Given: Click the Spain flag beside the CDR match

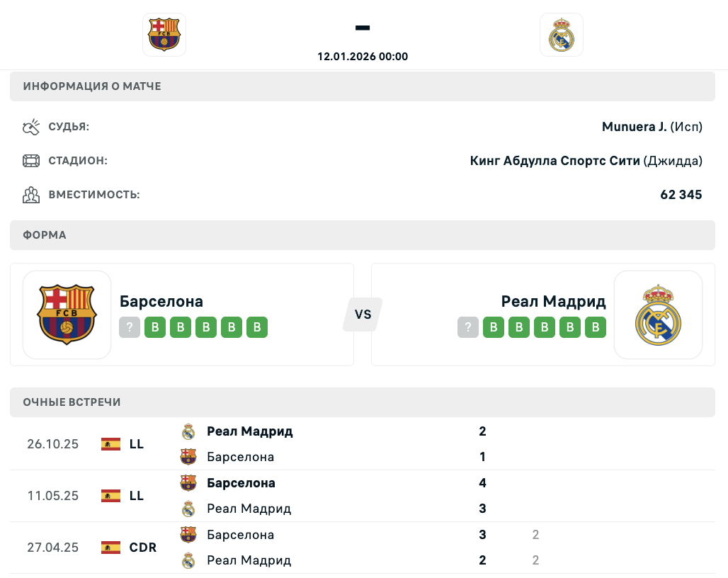Looking at the screenshot, I should [x=110, y=548].
